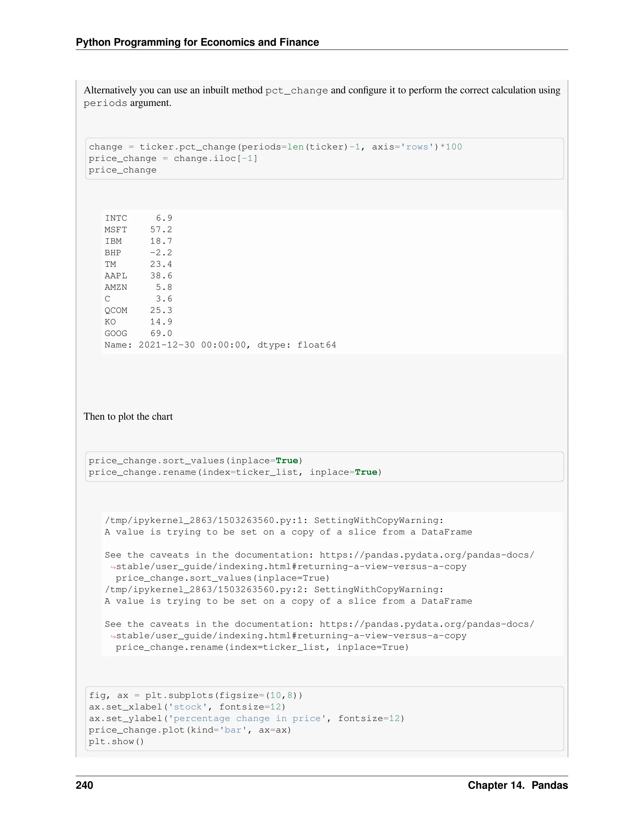Click the 'BHP -2.2' output row
The height and width of the screenshot is (833, 644).
pyautogui.click(x=138, y=252)
